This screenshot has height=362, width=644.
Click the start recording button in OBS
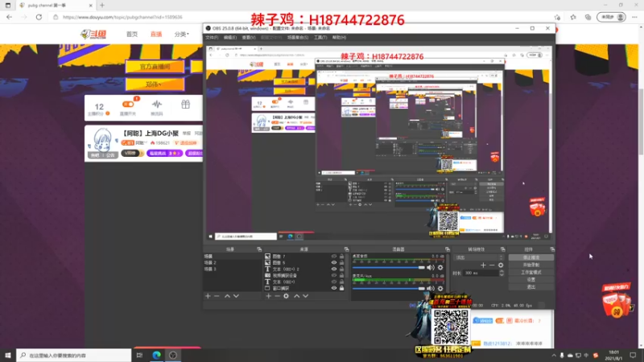531,265
